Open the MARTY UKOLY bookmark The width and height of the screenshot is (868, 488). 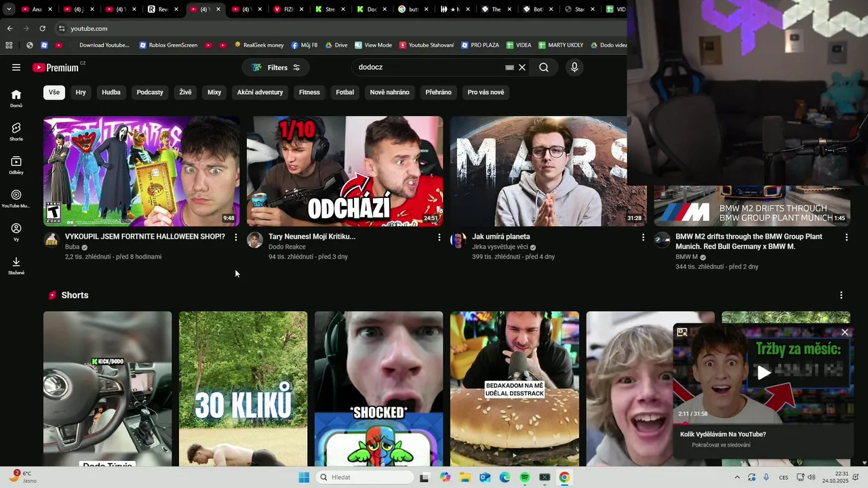point(561,45)
